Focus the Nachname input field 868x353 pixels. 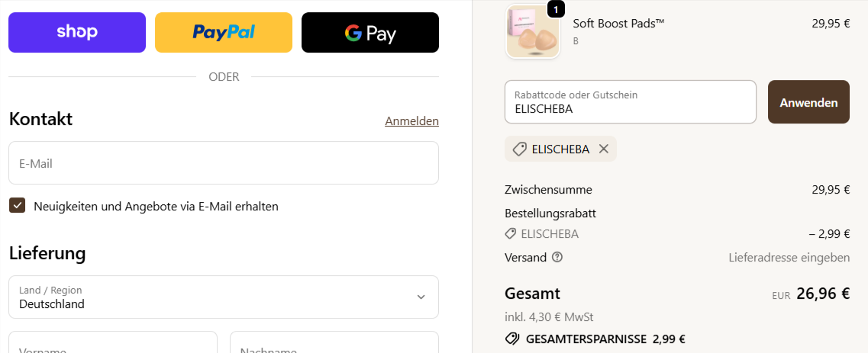[334, 344]
